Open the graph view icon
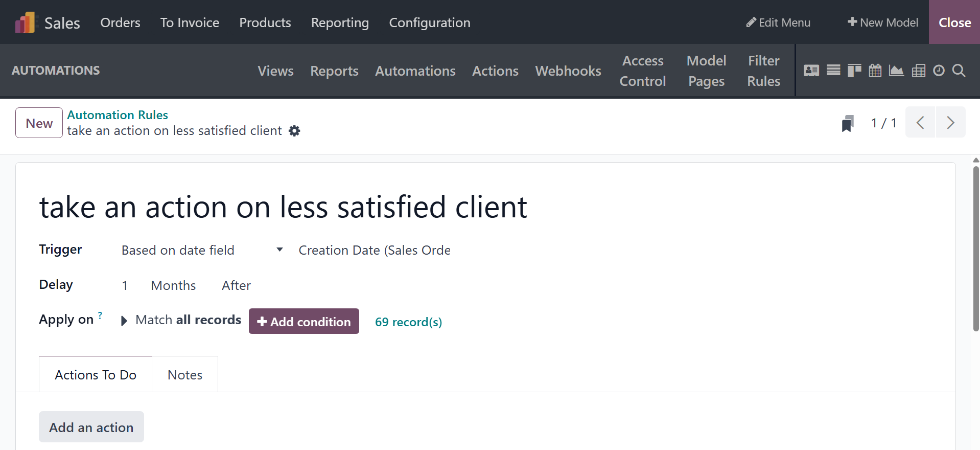This screenshot has width=980, height=450. click(x=896, y=71)
